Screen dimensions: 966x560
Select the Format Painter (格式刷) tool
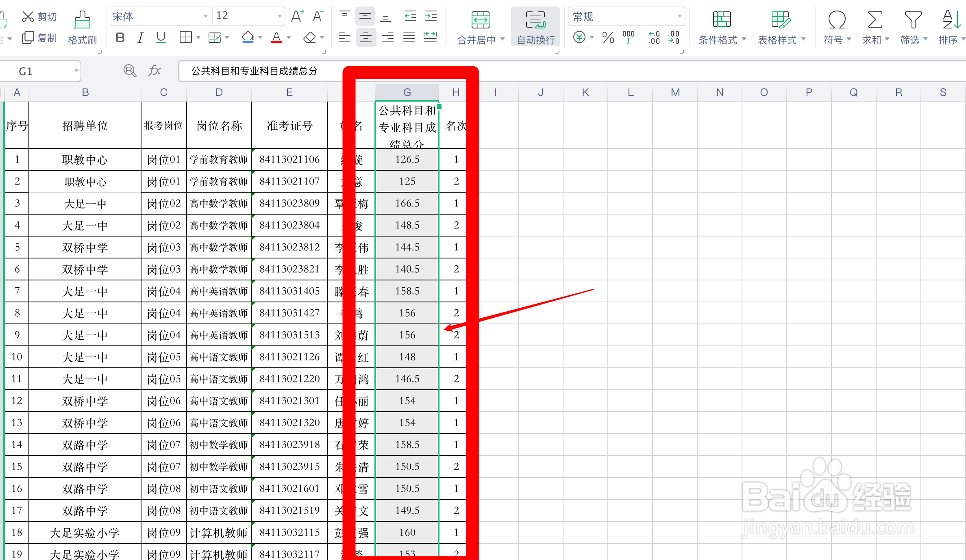(83, 28)
